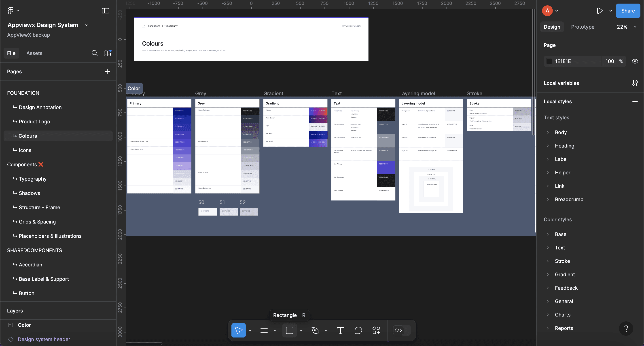This screenshot has height=346, width=644.
Task: Open the Frame tool
Action: pyautogui.click(x=264, y=330)
